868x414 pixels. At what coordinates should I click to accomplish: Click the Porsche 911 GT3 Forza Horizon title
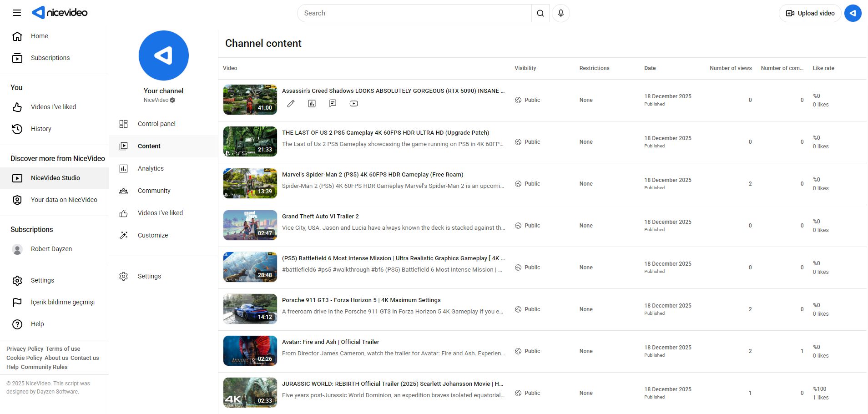[361, 300]
